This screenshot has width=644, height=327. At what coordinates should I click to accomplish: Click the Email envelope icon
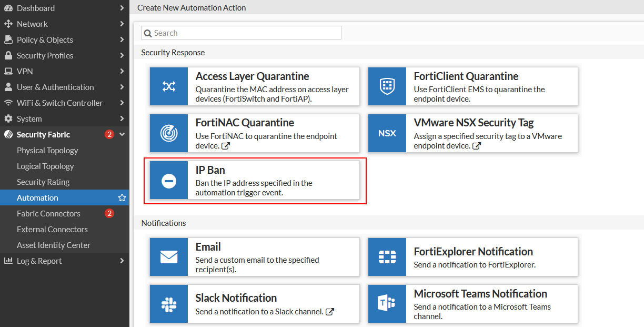coord(168,257)
